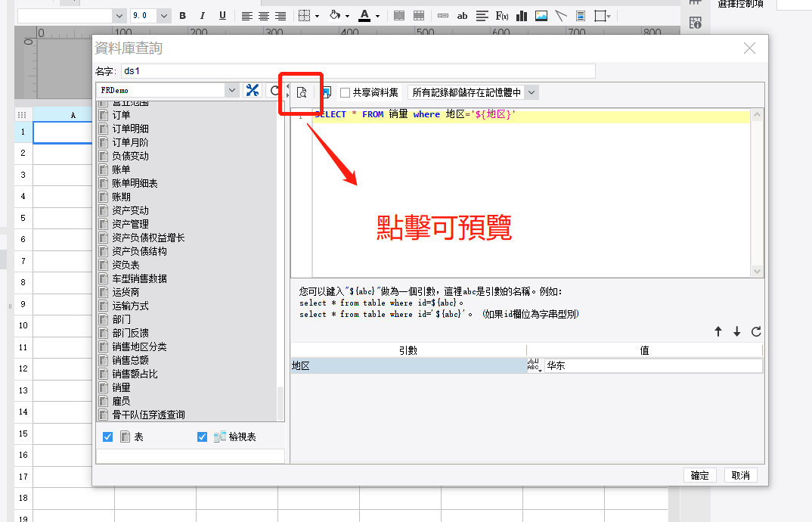Select row header 1 in the spreadsheet

click(x=23, y=132)
